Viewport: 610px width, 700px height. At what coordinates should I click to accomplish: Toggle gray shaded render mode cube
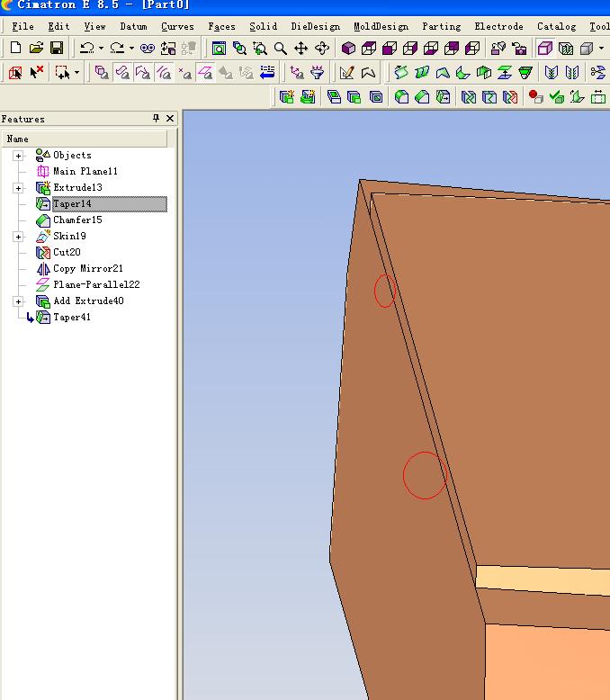587,48
